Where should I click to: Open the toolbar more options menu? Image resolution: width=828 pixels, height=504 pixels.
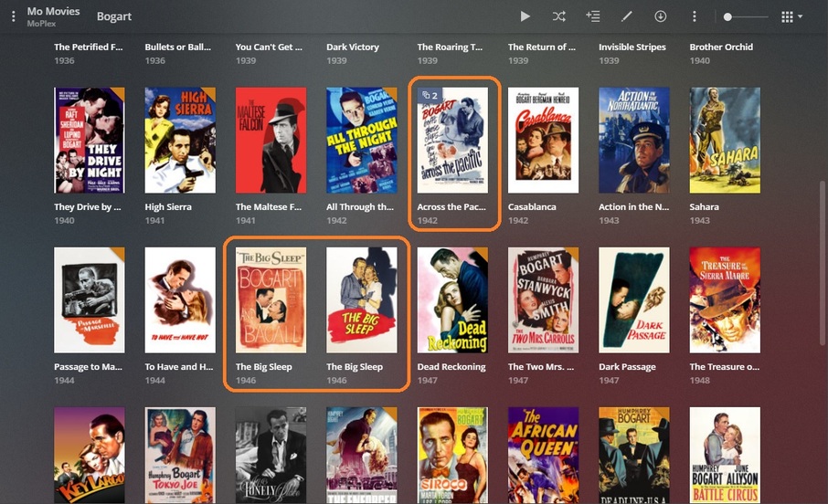click(x=694, y=16)
